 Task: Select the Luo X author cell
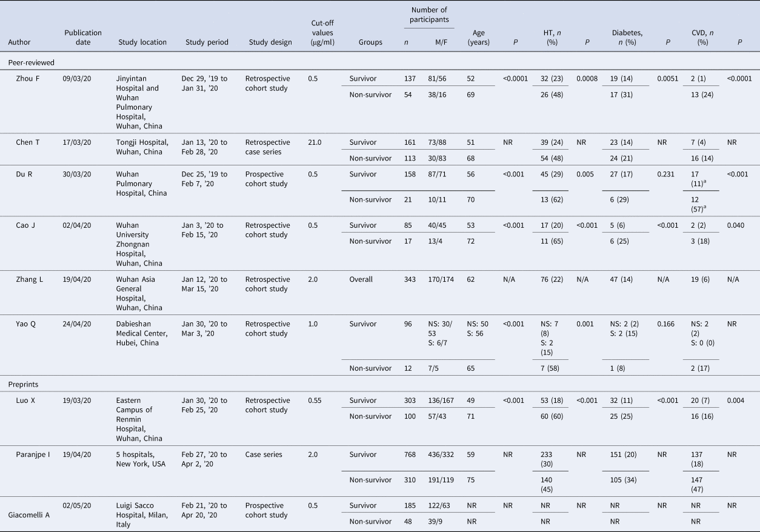click(x=26, y=400)
